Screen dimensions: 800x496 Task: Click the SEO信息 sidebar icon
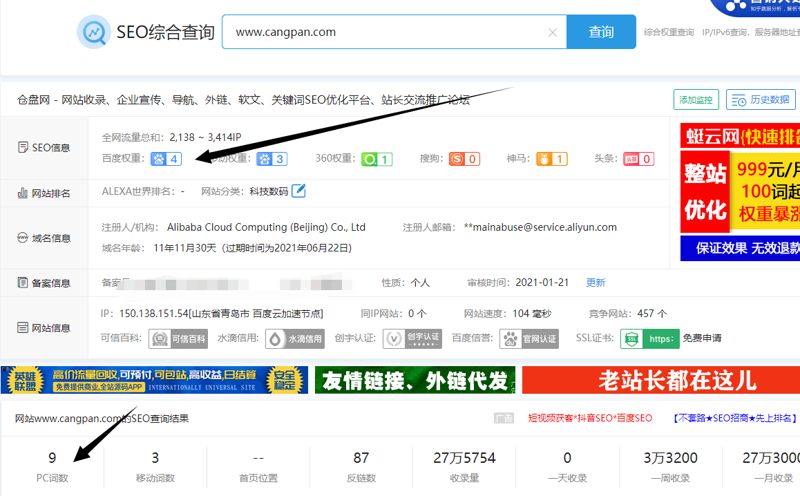(x=23, y=147)
